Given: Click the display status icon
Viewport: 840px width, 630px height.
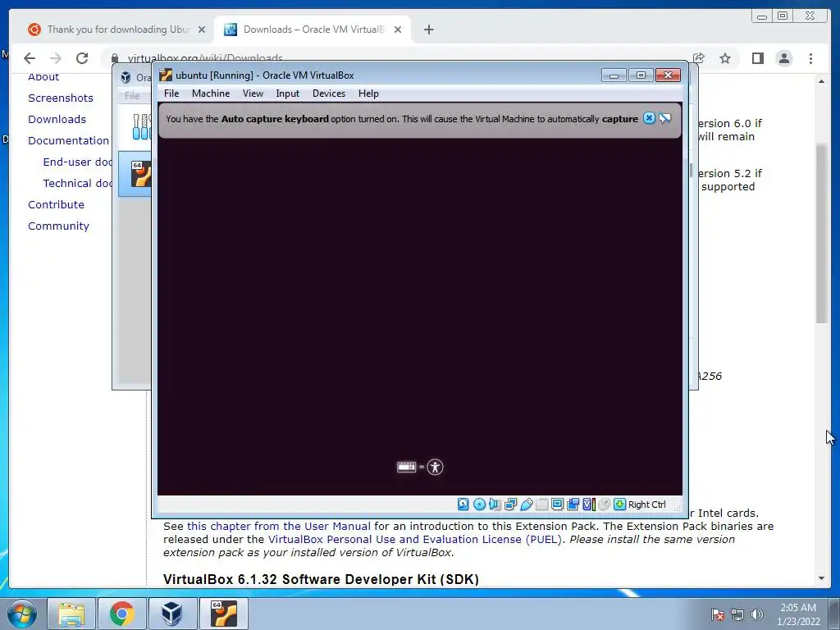Looking at the screenshot, I should (557, 504).
